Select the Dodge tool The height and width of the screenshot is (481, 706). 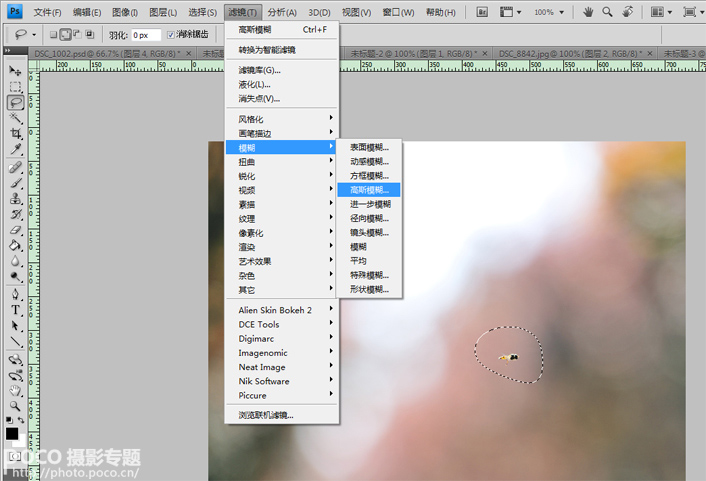[15, 277]
